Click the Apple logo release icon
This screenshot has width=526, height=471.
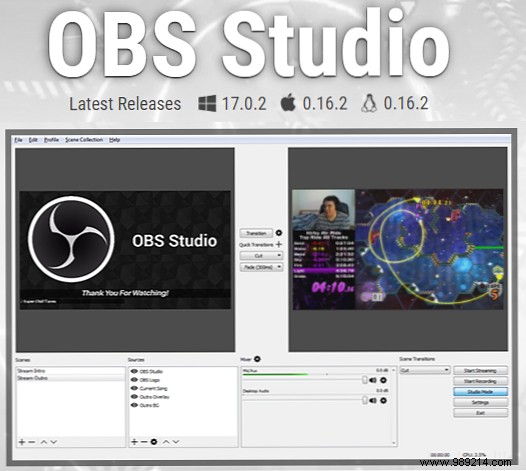pos(288,103)
